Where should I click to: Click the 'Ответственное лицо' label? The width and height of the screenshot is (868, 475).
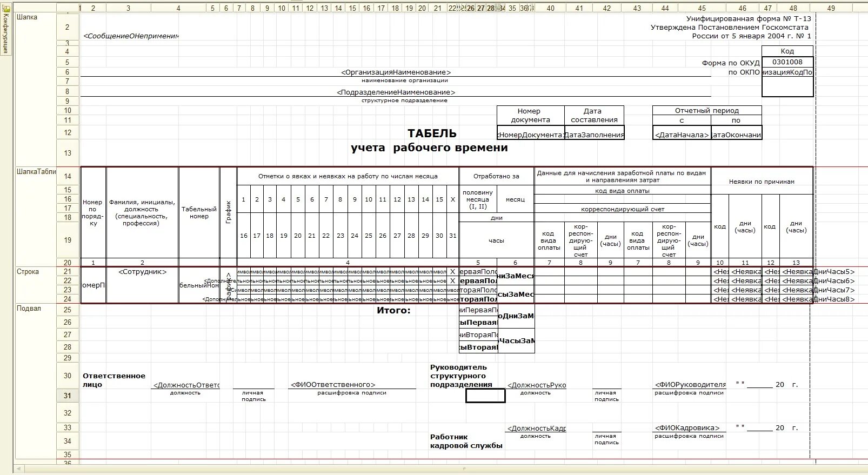[114, 380]
